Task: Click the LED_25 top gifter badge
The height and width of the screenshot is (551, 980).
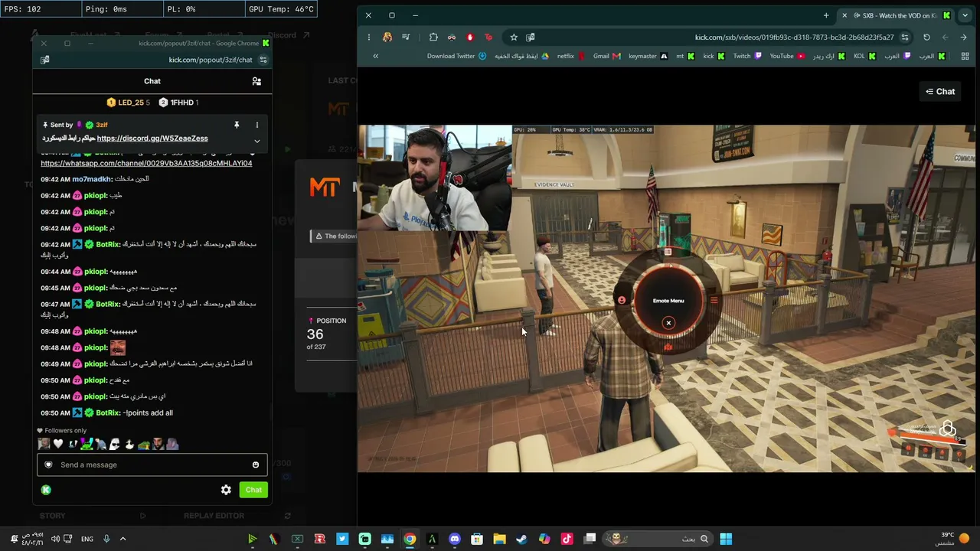Action: click(x=128, y=103)
